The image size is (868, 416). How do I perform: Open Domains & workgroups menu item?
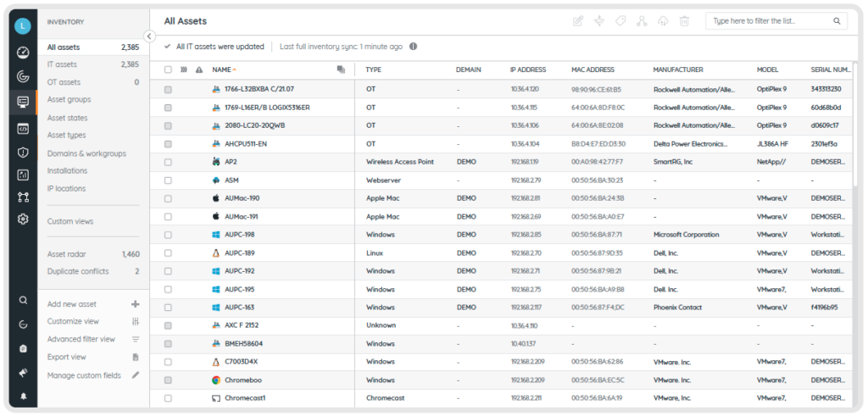pos(86,153)
